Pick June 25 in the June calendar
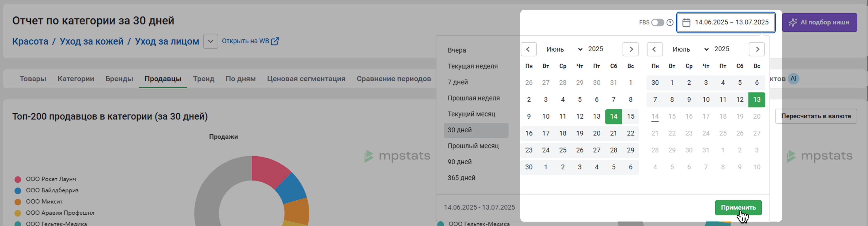The width and height of the screenshot is (868, 226). point(563,150)
